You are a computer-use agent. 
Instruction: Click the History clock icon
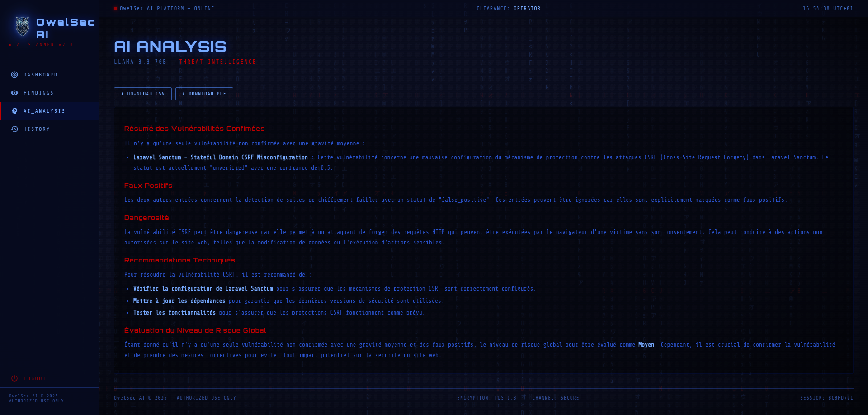[14, 129]
